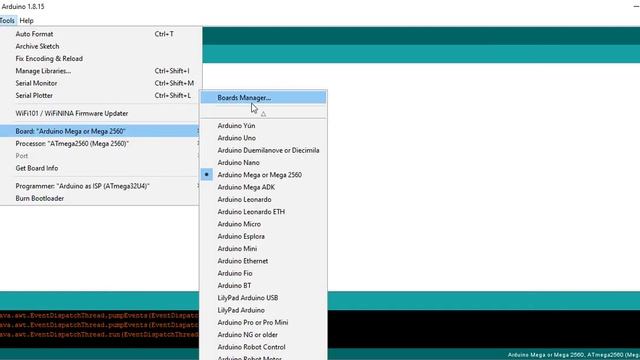This screenshot has height=360, width=640.
Task: Select LilyPad Arduino USB board
Action: [263, 298]
